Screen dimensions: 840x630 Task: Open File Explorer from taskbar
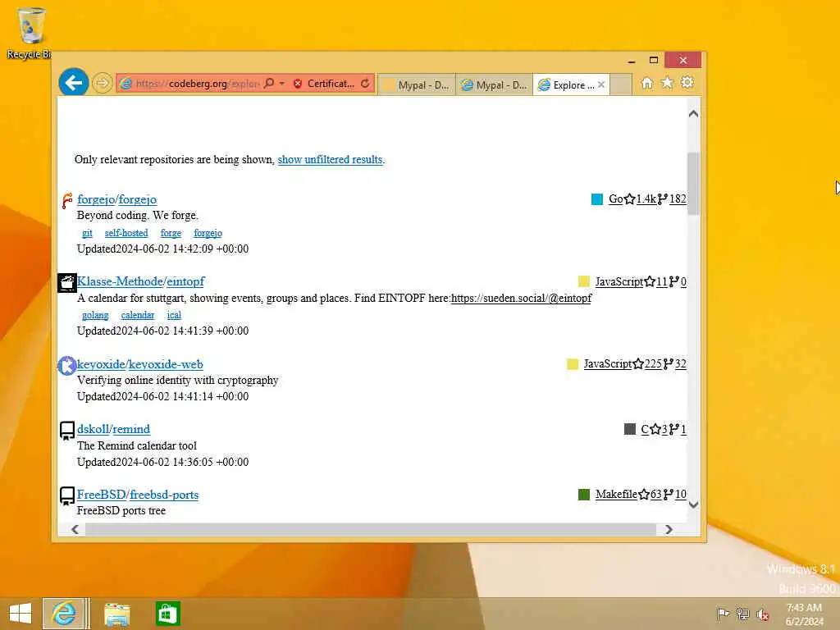[x=116, y=614]
